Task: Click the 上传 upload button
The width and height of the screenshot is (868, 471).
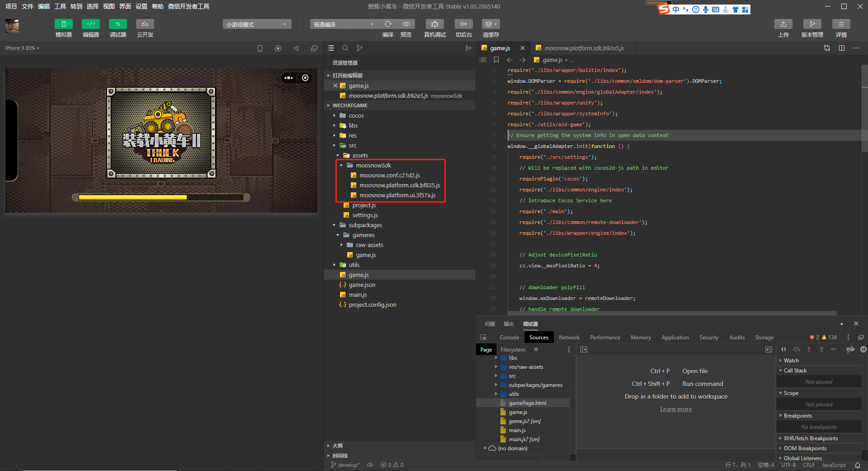Action: (x=783, y=24)
